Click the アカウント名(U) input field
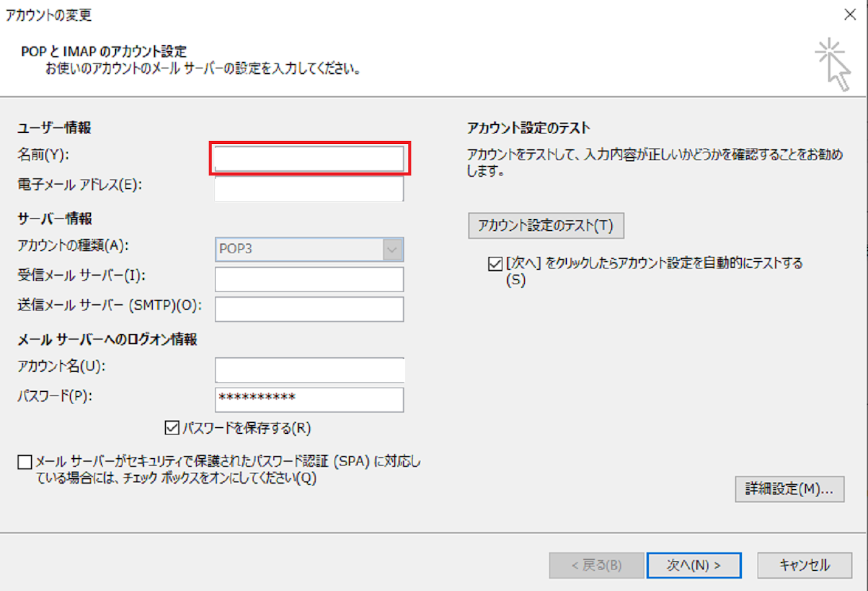868x591 pixels. pyautogui.click(x=309, y=370)
